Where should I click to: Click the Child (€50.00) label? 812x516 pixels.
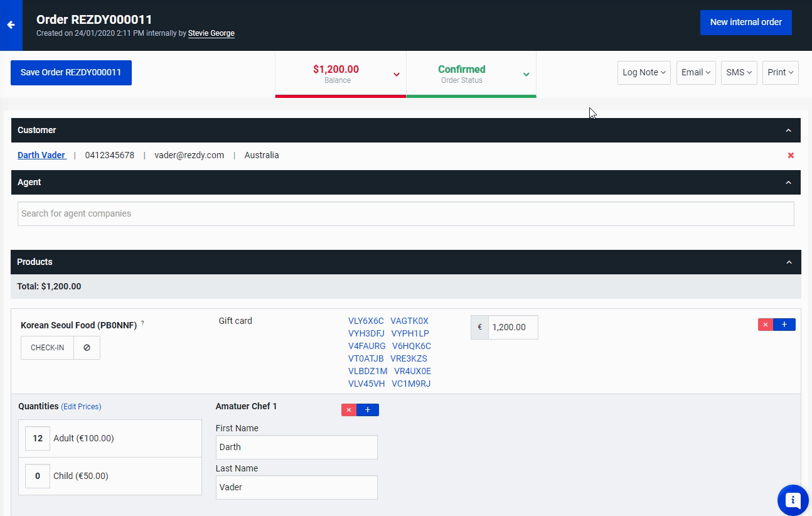pyautogui.click(x=81, y=476)
